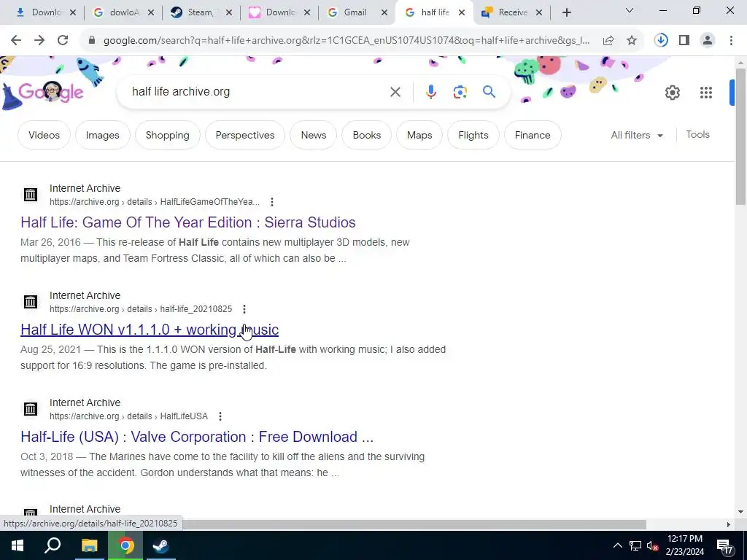Clear the search box with X
Image resolution: width=747 pixels, height=560 pixels.
[x=395, y=92]
